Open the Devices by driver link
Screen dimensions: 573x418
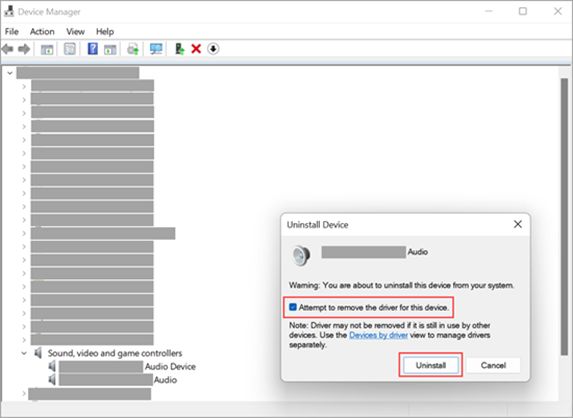point(378,335)
